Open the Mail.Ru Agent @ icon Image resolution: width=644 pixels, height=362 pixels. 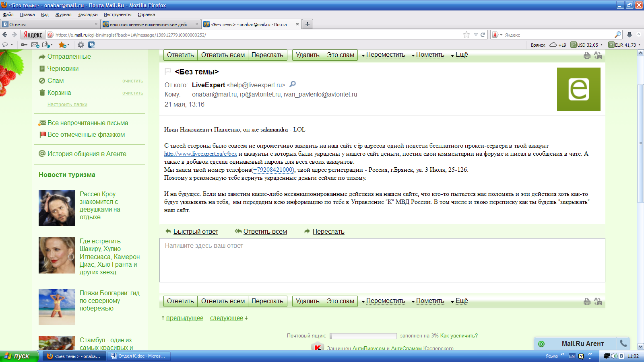pos(541,344)
